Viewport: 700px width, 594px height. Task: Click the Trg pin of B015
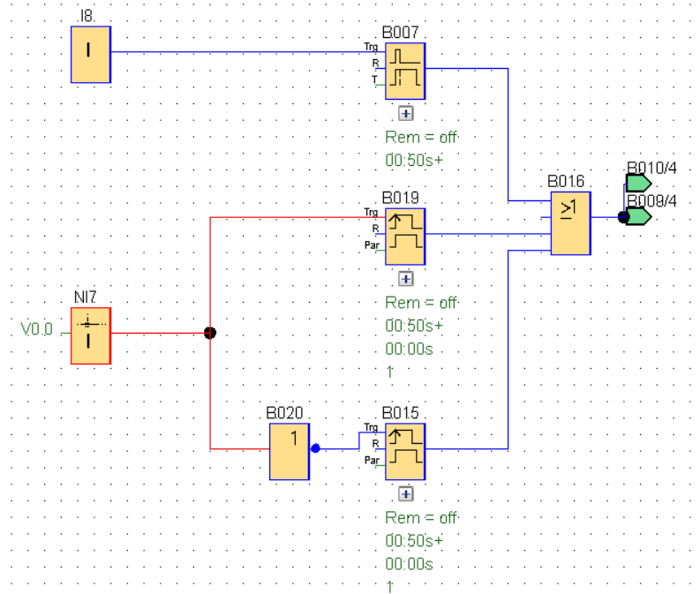(x=371, y=427)
